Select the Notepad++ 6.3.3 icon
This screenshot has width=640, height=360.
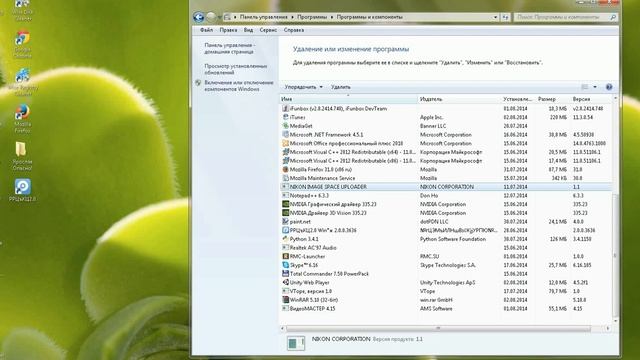pyautogui.click(x=285, y=196)
